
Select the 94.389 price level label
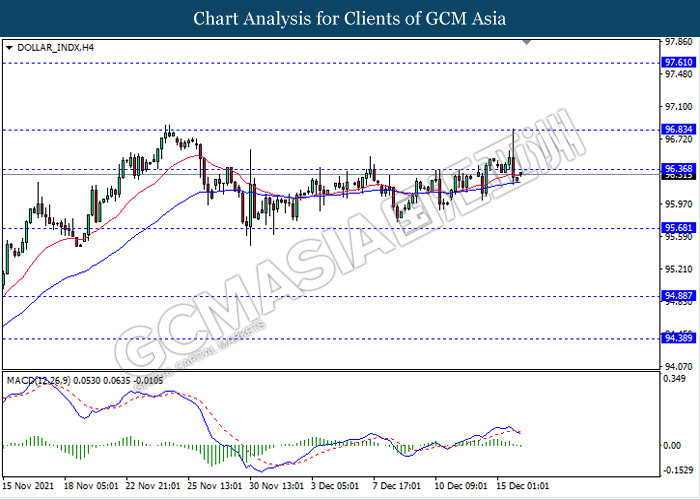click(x=679, y=338)
